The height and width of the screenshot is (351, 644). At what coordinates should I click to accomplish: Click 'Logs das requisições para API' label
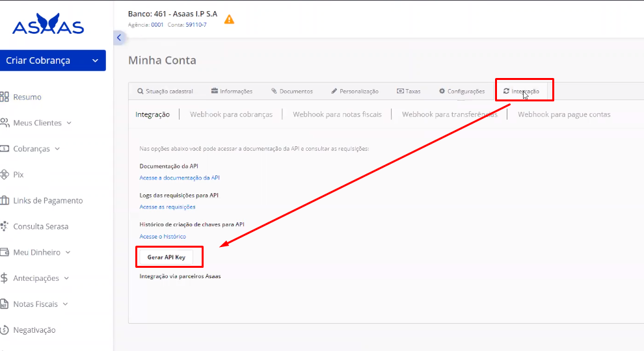(x=179, y=196)
